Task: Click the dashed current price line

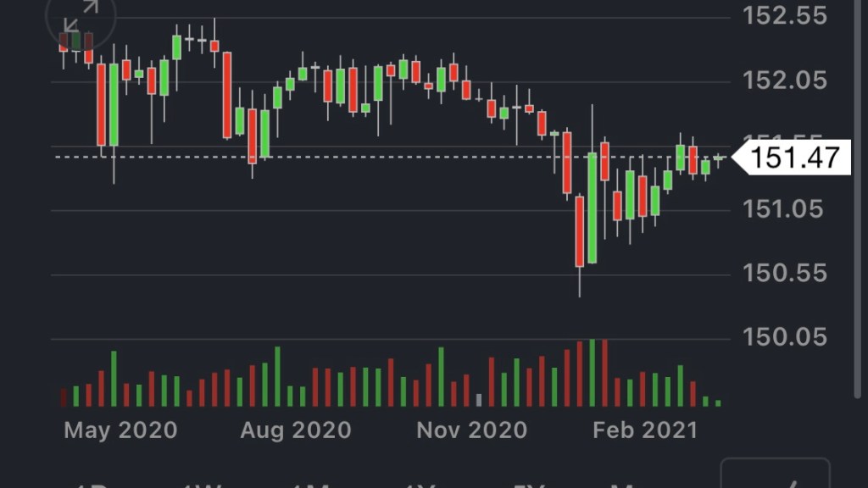Action: tap(339, 157)
